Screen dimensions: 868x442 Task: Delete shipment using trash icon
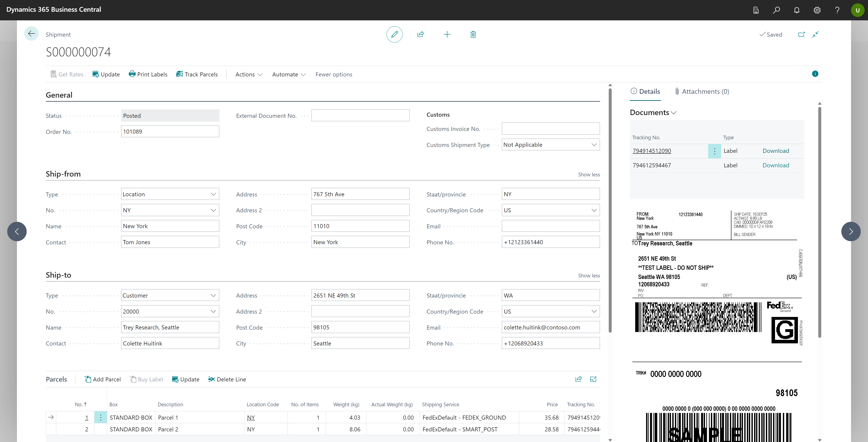[473, 34]
